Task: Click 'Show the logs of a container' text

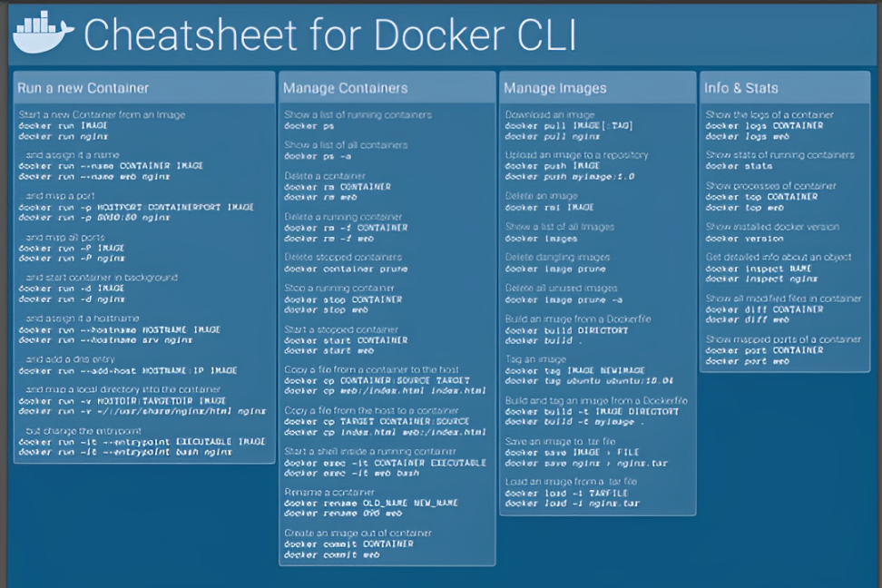Action: tap(769, 114)
